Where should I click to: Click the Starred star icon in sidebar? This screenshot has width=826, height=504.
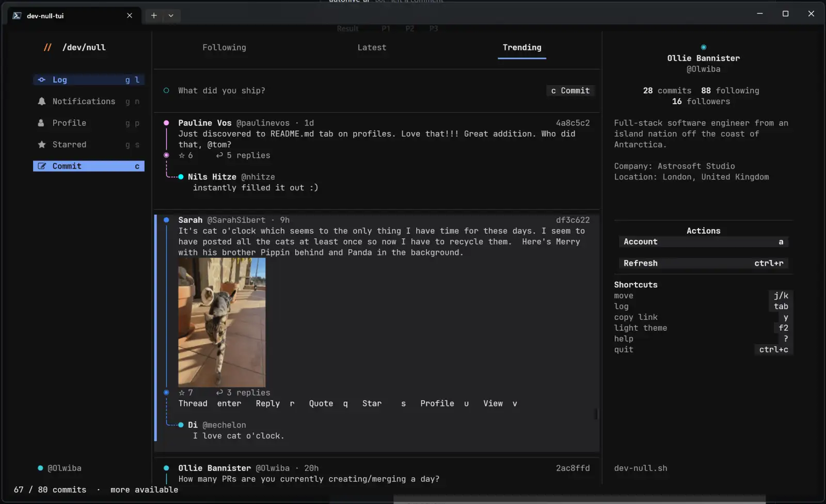click(42, 145)
